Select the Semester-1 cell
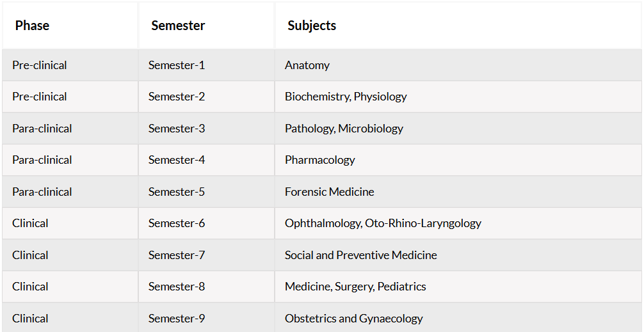This screenshot has width=644, height=332. (206, 65)
